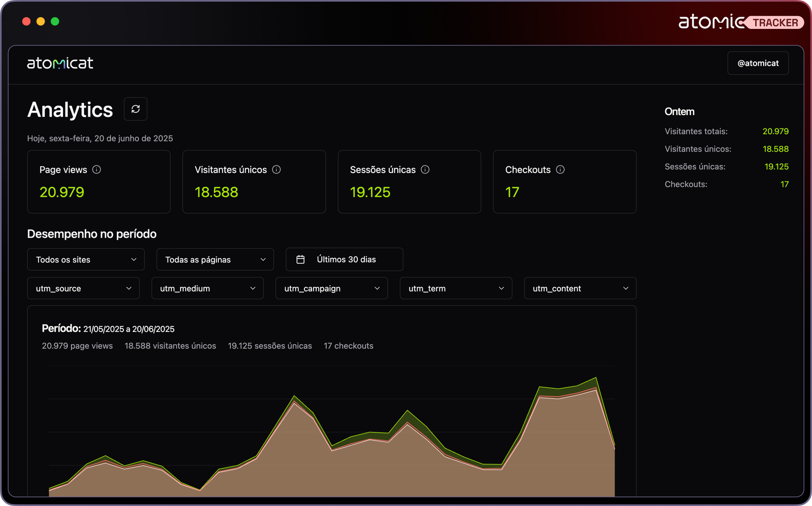Click the Page views stat card value
Viewport: 812px width, 506px height.
pos(62,192)
